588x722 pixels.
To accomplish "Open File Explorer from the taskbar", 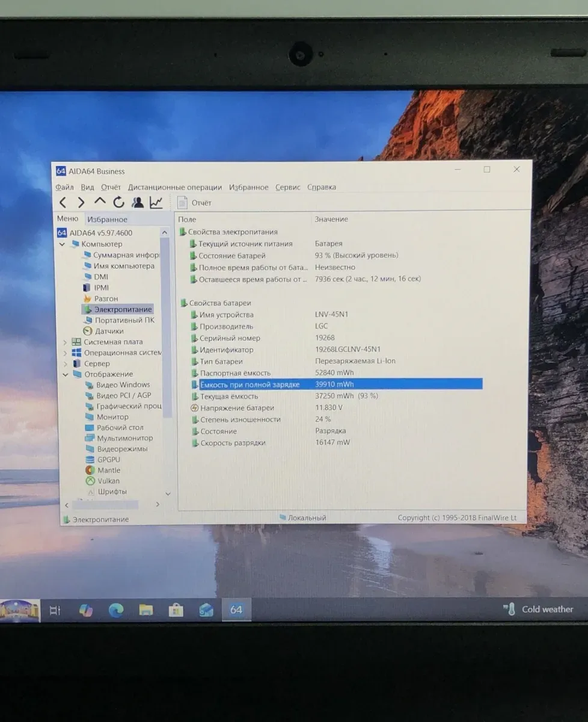I will click(x=146, y=610).
